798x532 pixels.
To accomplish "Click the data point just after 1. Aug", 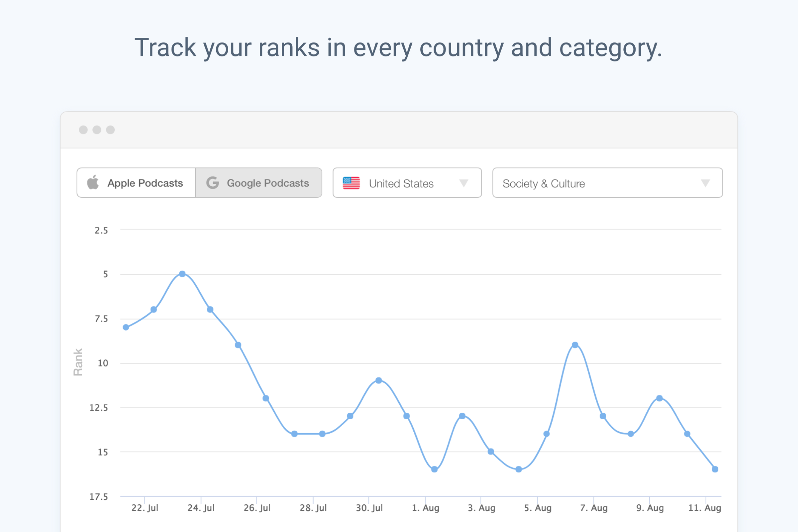I will pos(434,469).
